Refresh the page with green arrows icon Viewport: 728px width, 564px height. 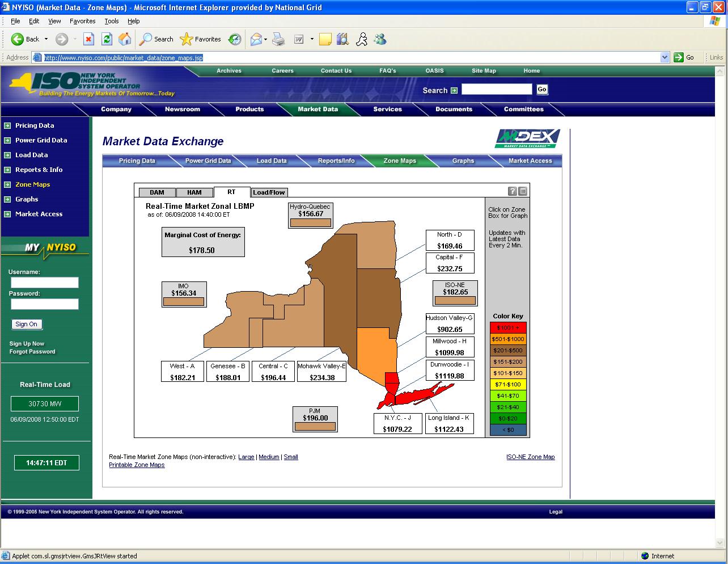coord(107,39)
